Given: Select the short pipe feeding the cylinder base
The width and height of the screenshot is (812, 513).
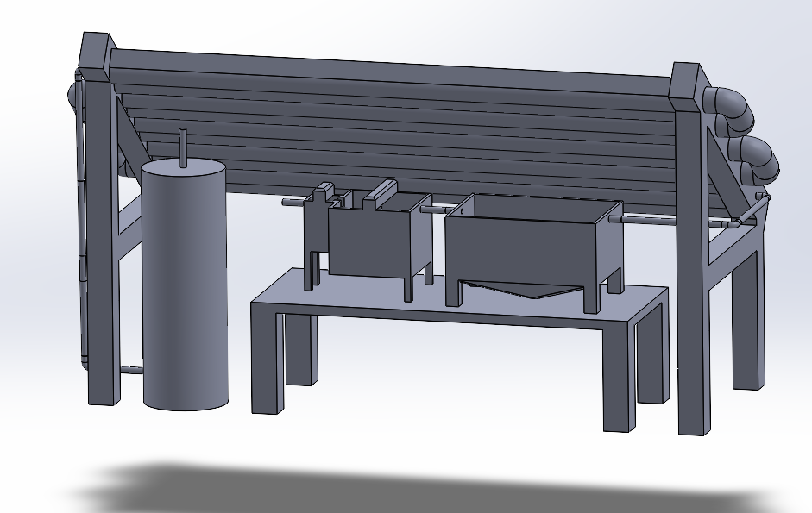Looking at the screenshot, I should pos(129,370).
